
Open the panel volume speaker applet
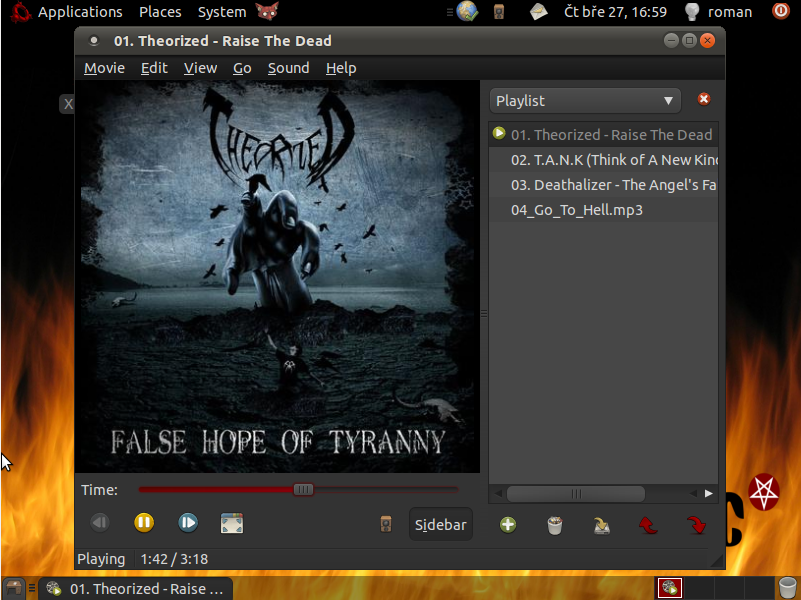(x=499, y=12)
